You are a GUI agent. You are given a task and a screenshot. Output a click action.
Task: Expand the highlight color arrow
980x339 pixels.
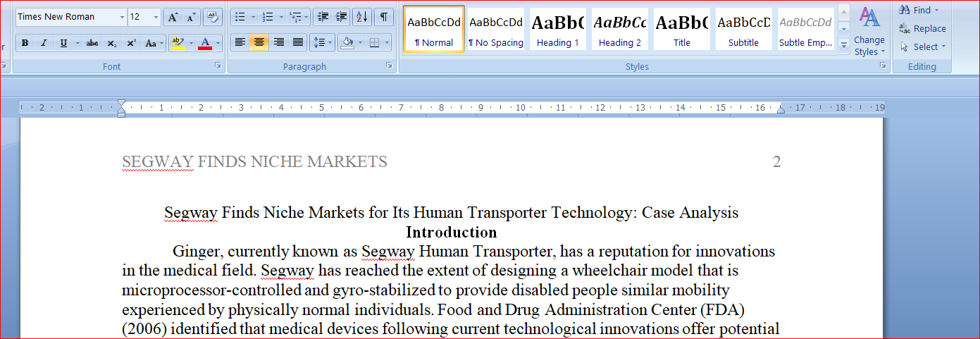pyautogui.click(x=190, y=43)
